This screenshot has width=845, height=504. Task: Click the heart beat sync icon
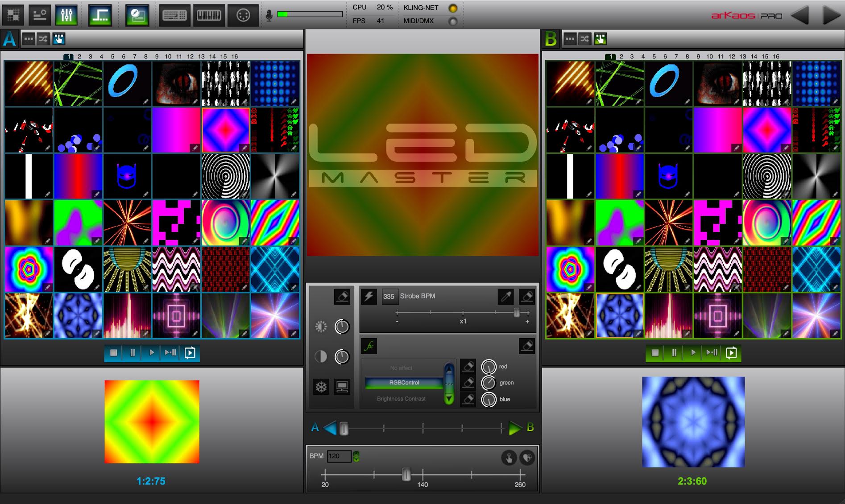(527, 458)
